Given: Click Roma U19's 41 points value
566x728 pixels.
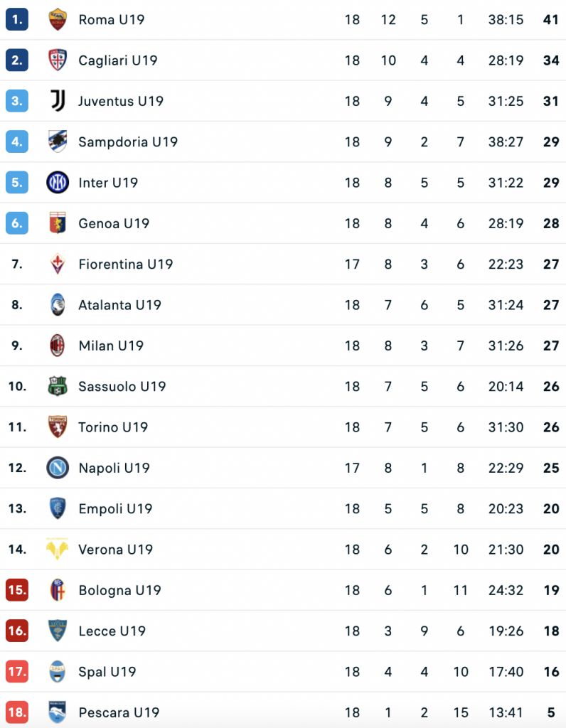Looking at the screenshot, I should (x=550, y=20).
